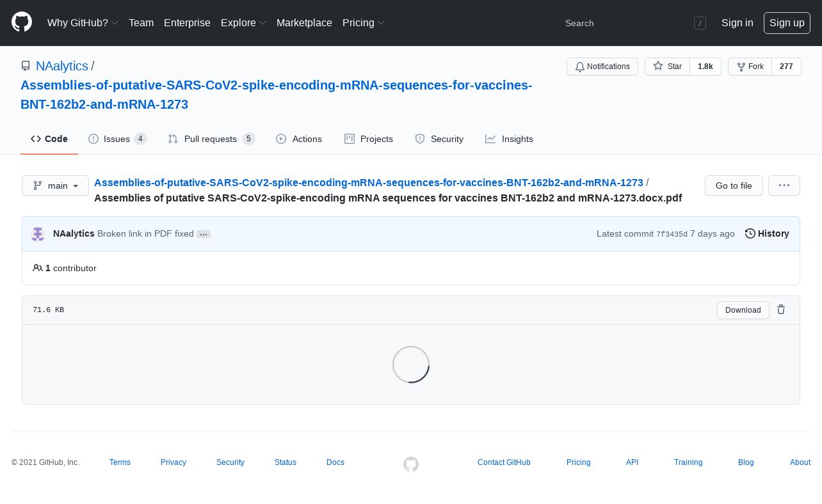Open the Enterprise page
The height and width of the screenshot is (504, 822).
coord(187,23)
